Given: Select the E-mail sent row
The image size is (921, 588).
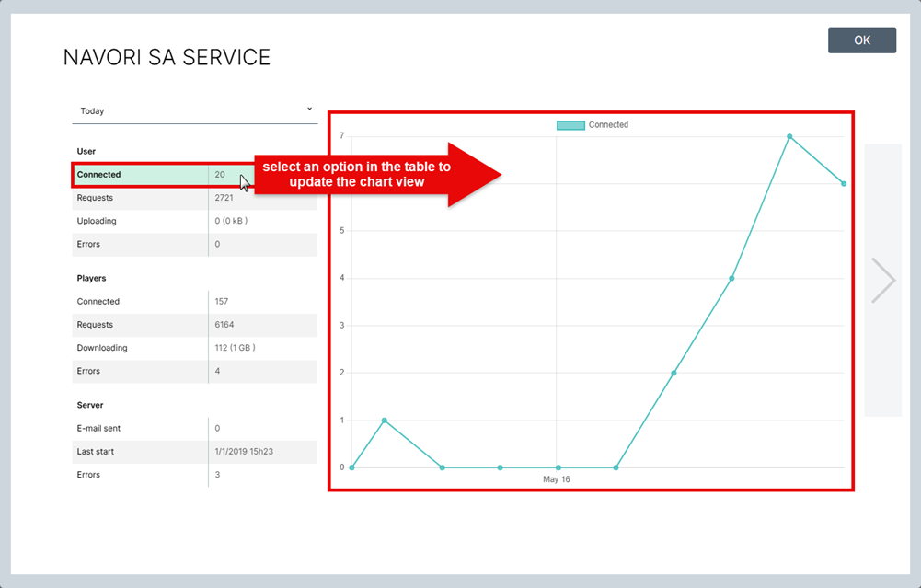Looking at the screenshot, I should coord(194,429).
